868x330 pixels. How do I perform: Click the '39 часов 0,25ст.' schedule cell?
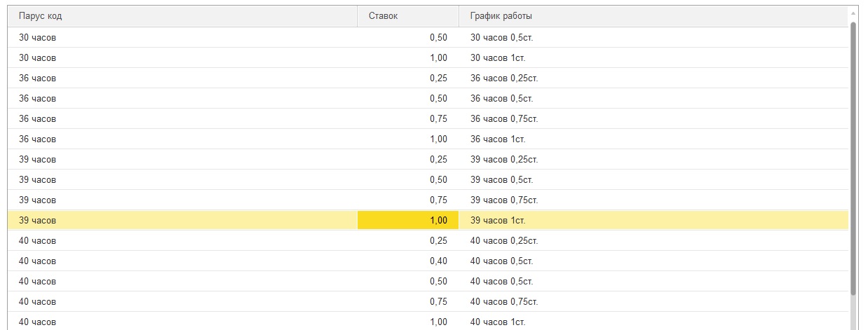point(503,159)
